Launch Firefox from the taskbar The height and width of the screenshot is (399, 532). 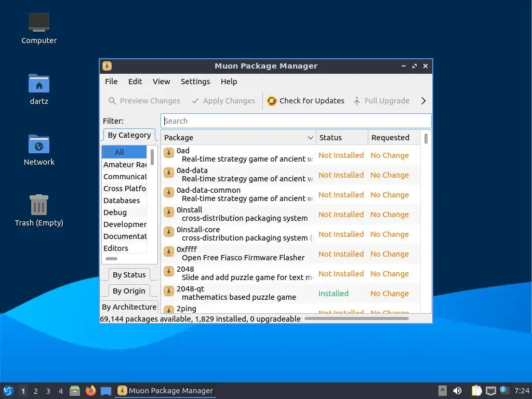90,391
